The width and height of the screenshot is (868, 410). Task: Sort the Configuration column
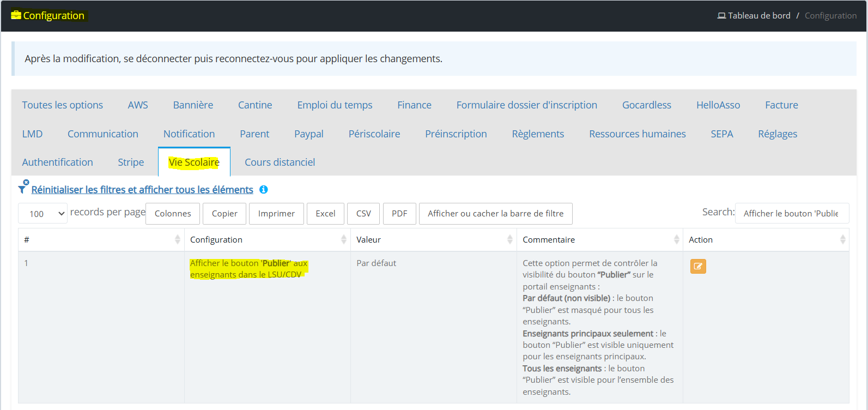(x=343, y=239)
